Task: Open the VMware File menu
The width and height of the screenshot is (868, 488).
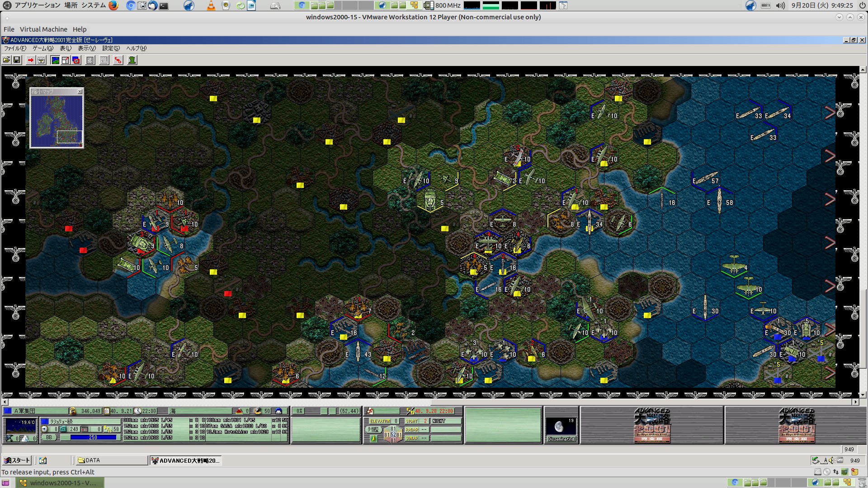Action: pos(9,29)
